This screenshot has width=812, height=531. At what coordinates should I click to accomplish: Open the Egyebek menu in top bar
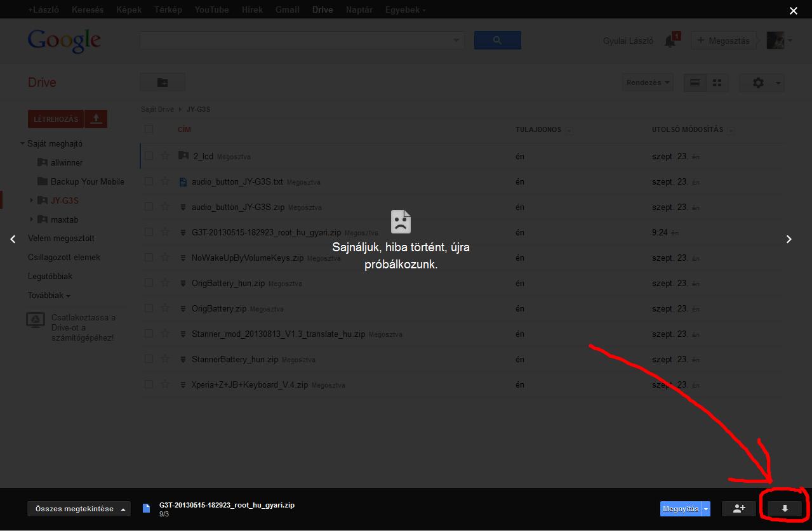click(x=405, y=10)
